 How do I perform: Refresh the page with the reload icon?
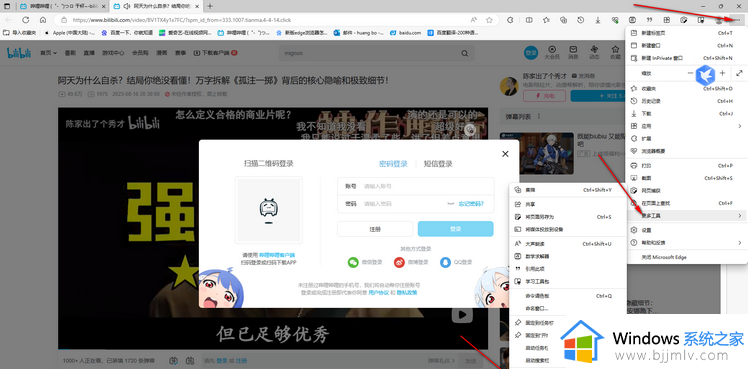click(26, 20)
